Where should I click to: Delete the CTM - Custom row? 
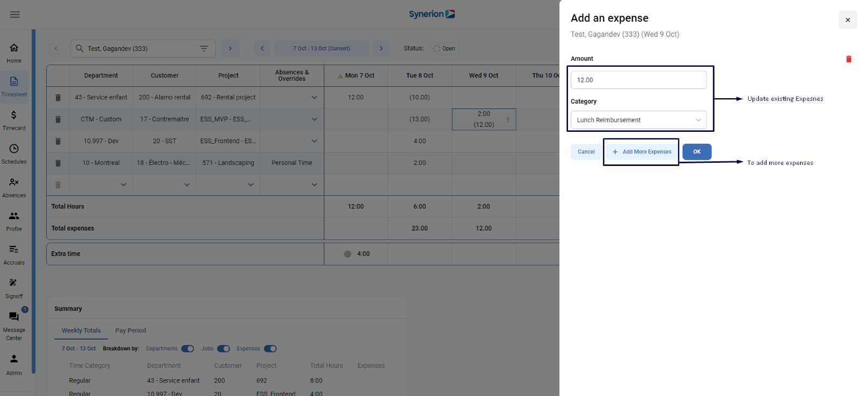pos(58,119)
